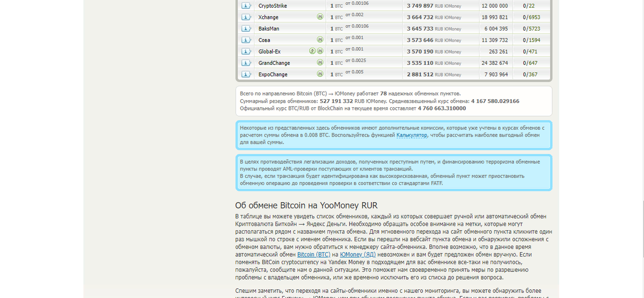The height and width of the screenshot is (298, 644).
Task: Open the Калькулятор link
Action: [x=412, y=136]
